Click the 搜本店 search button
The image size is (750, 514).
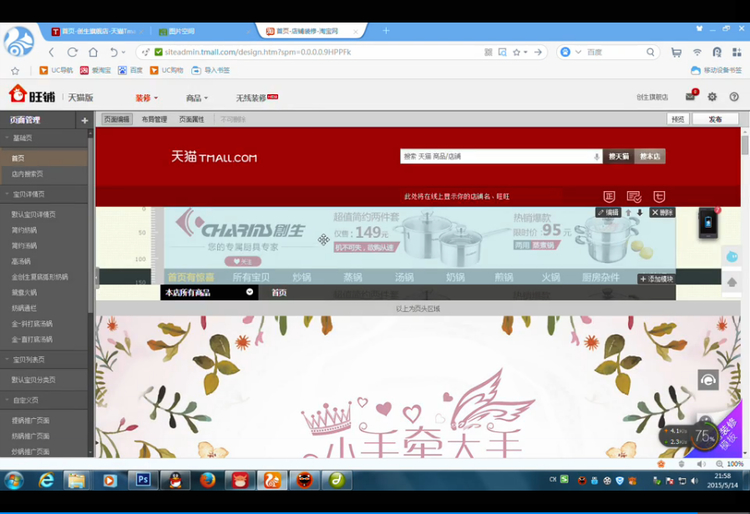[650, 156]
